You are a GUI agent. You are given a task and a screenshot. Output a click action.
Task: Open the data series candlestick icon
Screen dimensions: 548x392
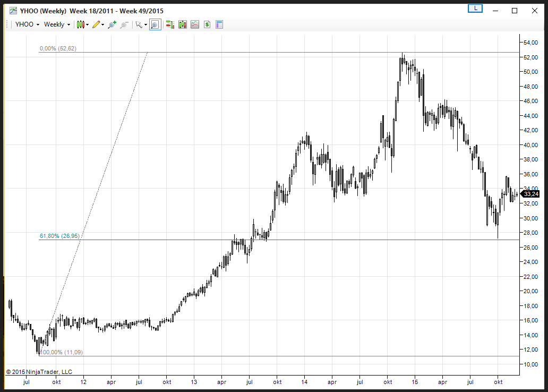coord(183,24)
